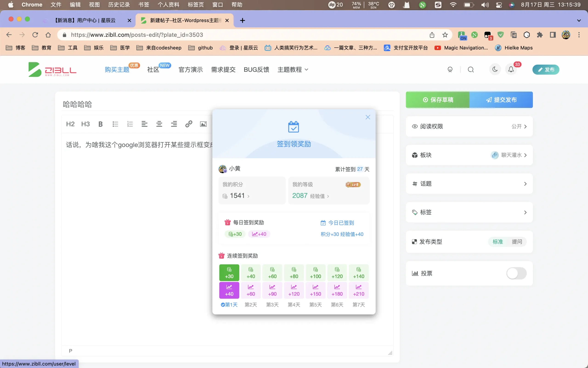This screenshot has width=588, height=368.
Task: Open BUG反馈 nav link
Action: [x=256, y=70]
